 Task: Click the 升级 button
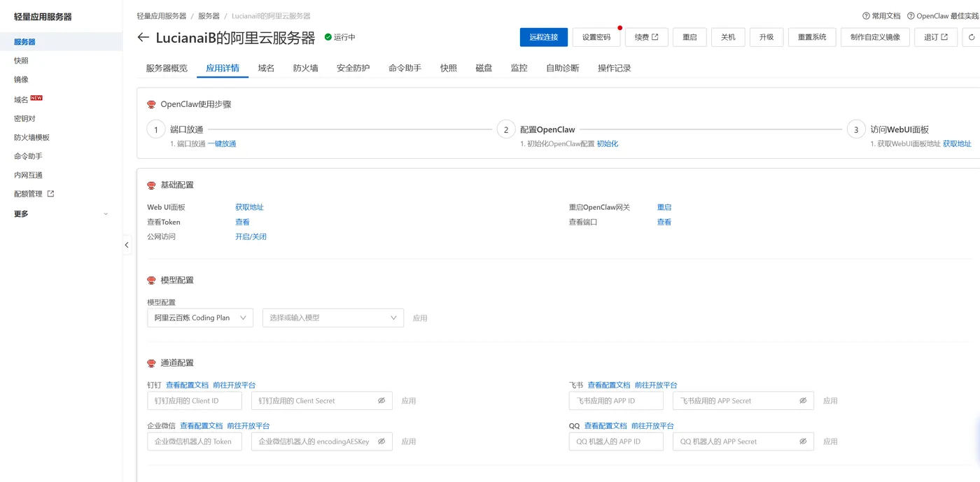click(x=766, y=37)
